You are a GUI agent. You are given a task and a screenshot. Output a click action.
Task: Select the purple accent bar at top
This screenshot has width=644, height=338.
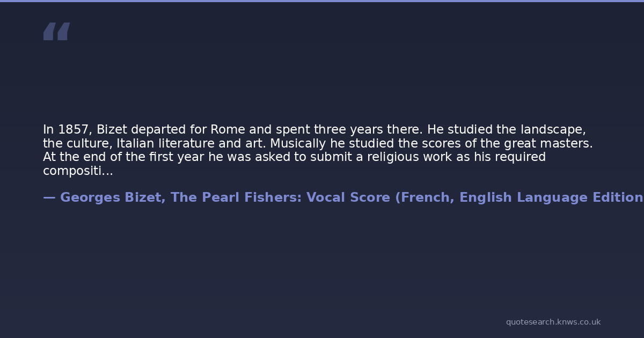click(x=322, y=1)
